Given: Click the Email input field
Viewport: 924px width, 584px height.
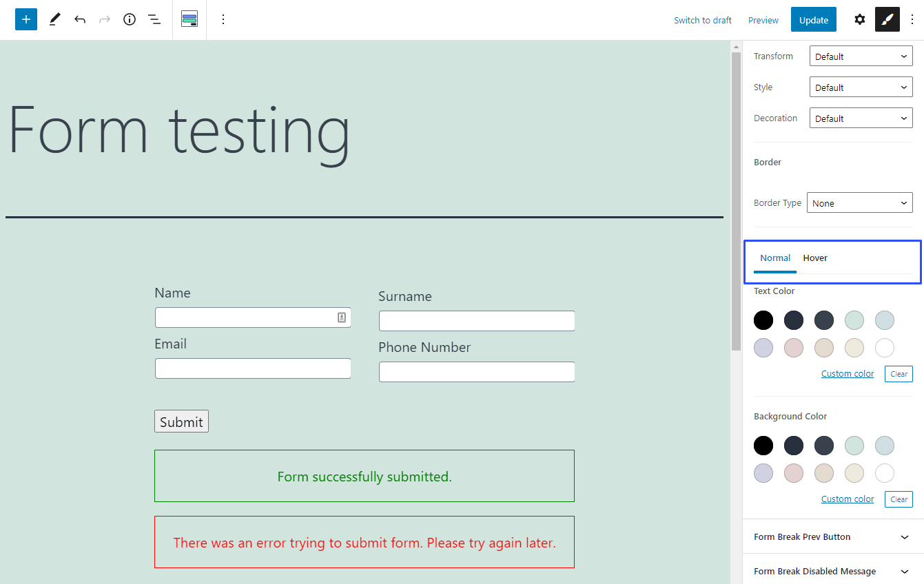Looking at the screenshot, I should point(253,368).
